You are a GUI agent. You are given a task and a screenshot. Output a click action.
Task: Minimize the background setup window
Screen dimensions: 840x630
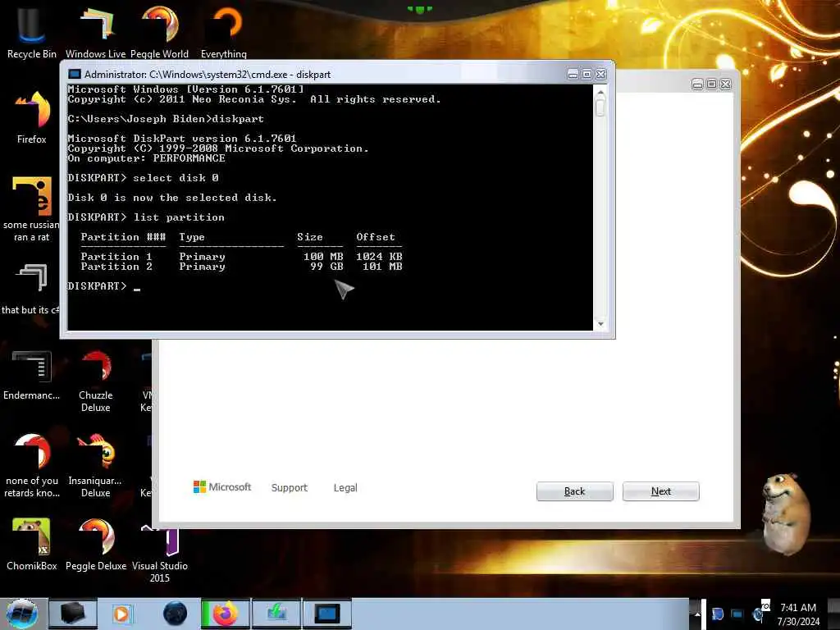coord(697,84)
